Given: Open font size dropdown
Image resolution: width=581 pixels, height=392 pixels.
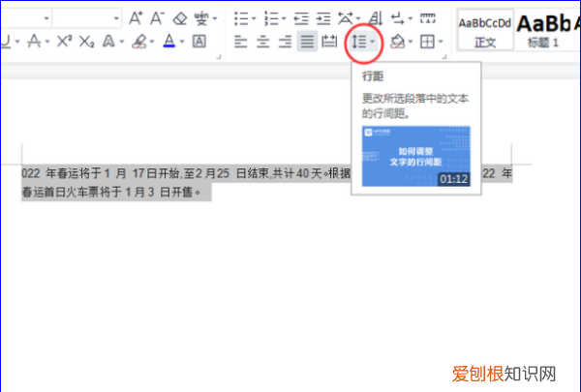Looking at the screenshot, I should 116,17.
